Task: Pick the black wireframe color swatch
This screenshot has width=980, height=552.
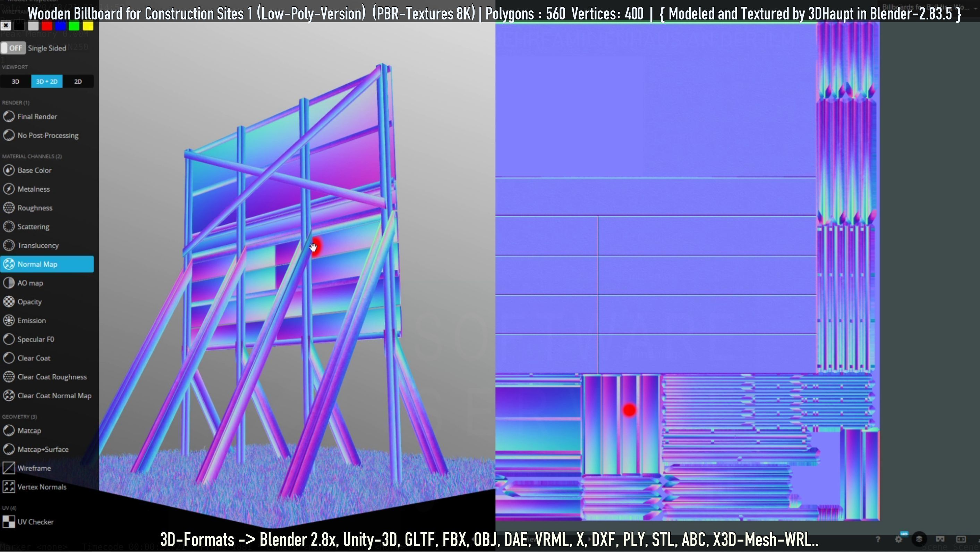Action: tap(19, 26)
